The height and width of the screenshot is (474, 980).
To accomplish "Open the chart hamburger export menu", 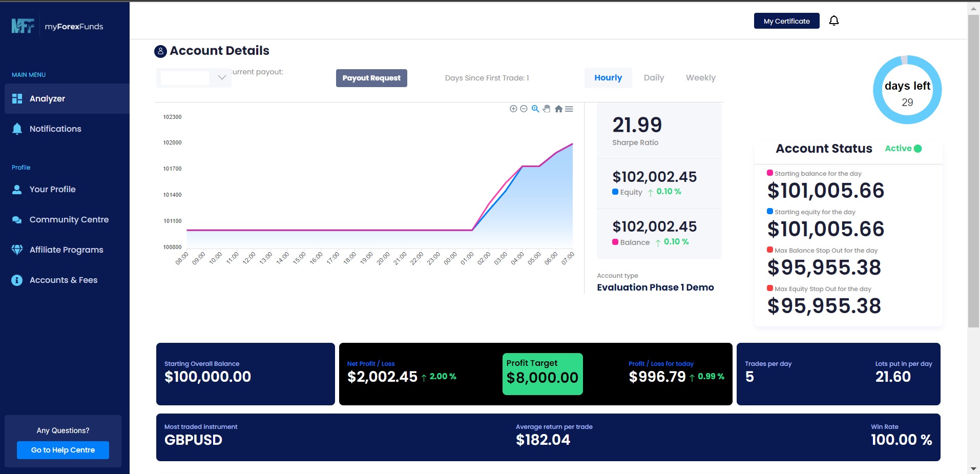I will pos(569,109).
